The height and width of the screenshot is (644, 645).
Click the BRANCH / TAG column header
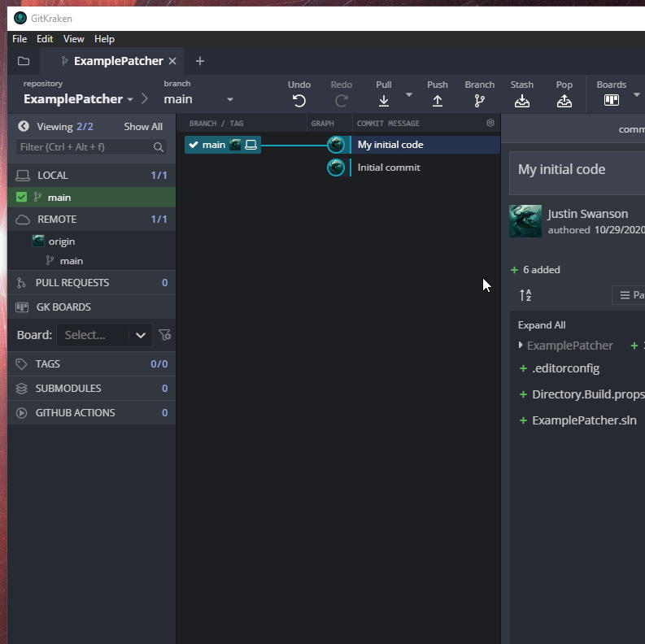(216, 124)
